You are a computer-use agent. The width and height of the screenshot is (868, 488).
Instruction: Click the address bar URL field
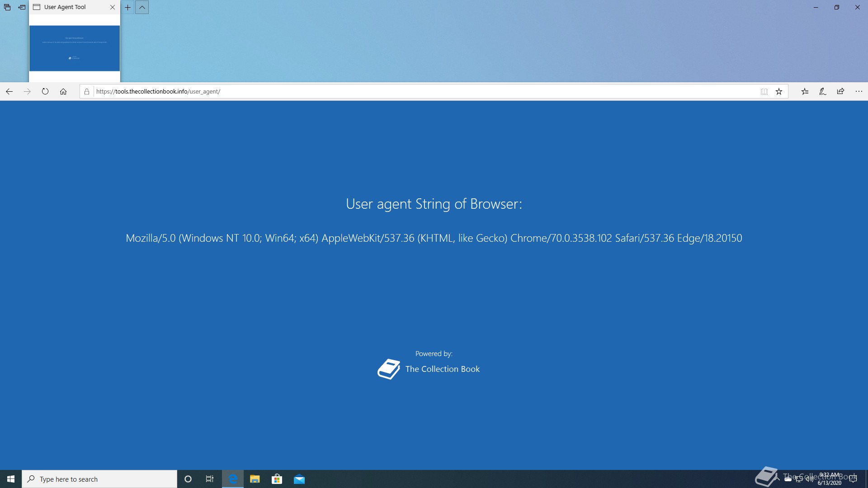coord(407,91)
